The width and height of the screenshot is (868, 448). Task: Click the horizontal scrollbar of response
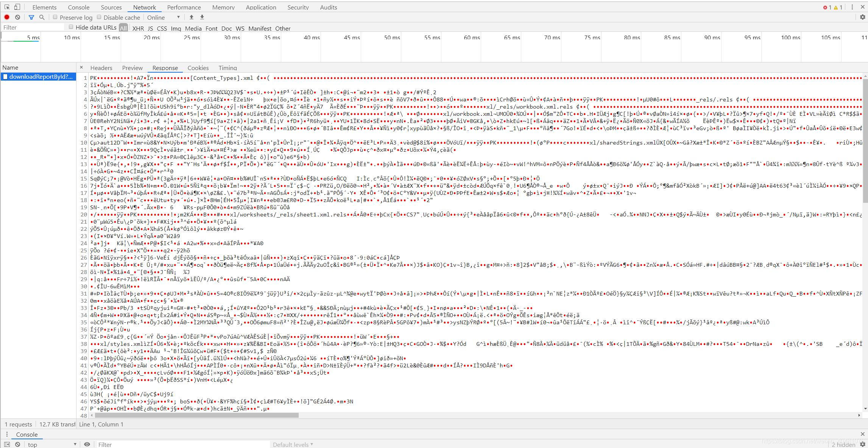point(197,415)
